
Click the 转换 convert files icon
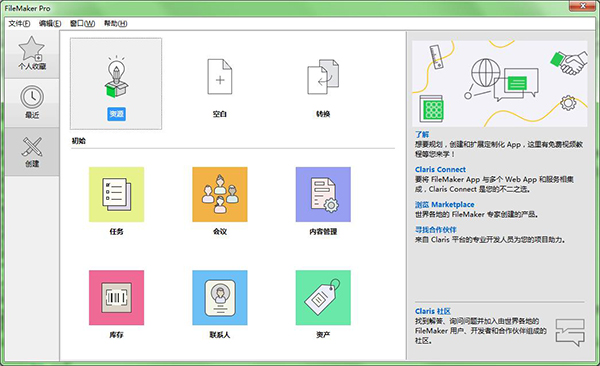(x=323, y=77)
